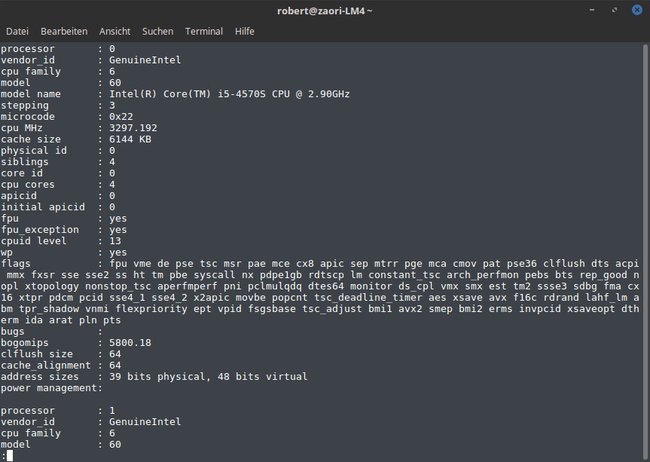Click the address sizes line text
This screenshot has width=650, height=462.
pyautogui.click(x=154, y=377)
